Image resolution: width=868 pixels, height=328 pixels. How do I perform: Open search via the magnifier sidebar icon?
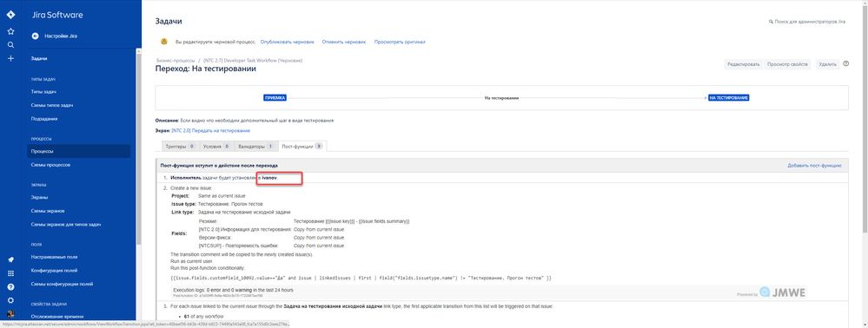[x=10, y=45]
